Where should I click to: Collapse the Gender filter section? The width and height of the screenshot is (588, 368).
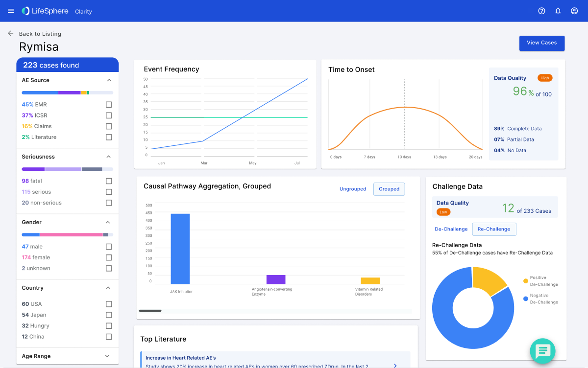109,222
